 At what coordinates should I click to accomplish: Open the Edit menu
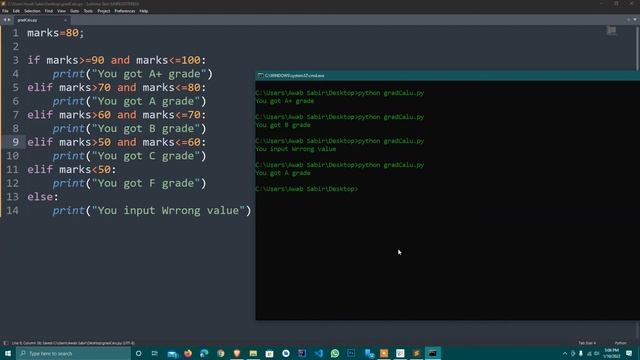16,11
